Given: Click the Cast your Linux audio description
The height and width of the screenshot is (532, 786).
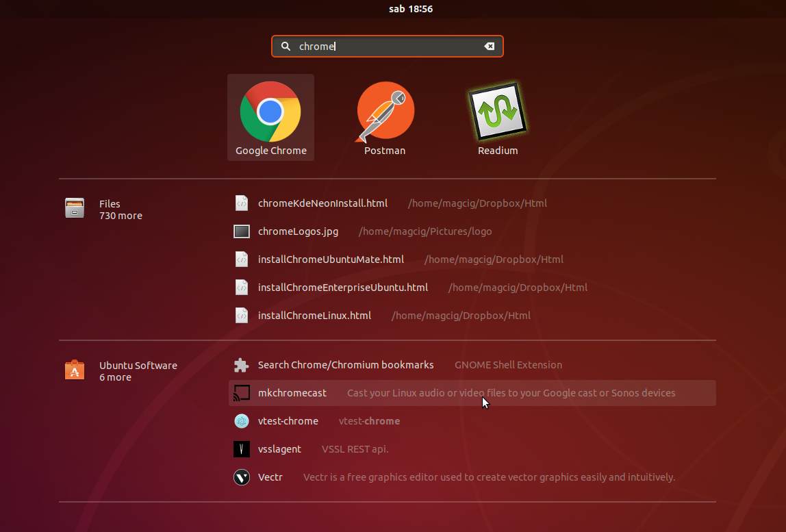Looking at the screenshot, I should (x=511, y=393).
